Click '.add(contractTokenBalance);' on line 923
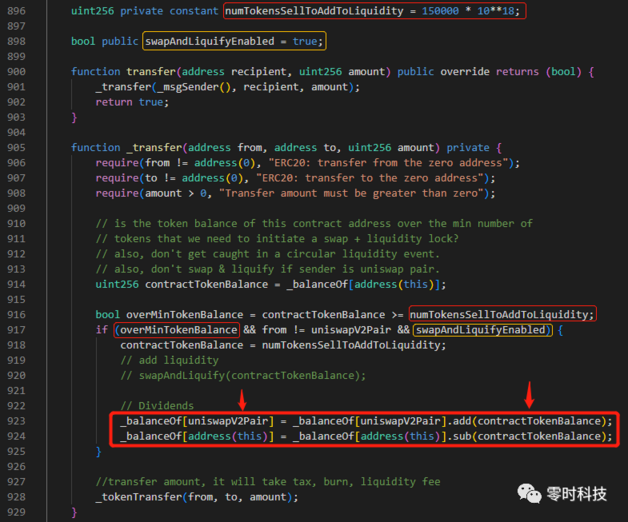The width and height of the screenshot is (628, 522). (x=529, y=421)
